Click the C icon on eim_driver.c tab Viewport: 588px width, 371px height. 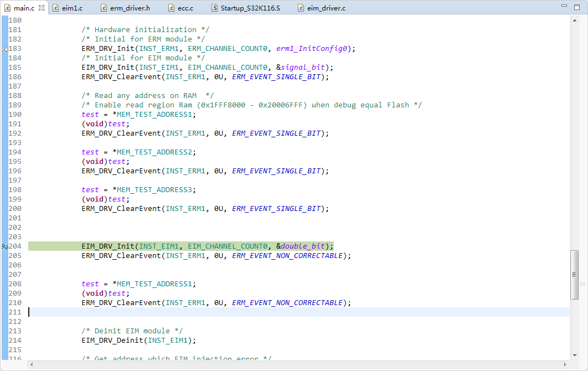tap(301, 8)
